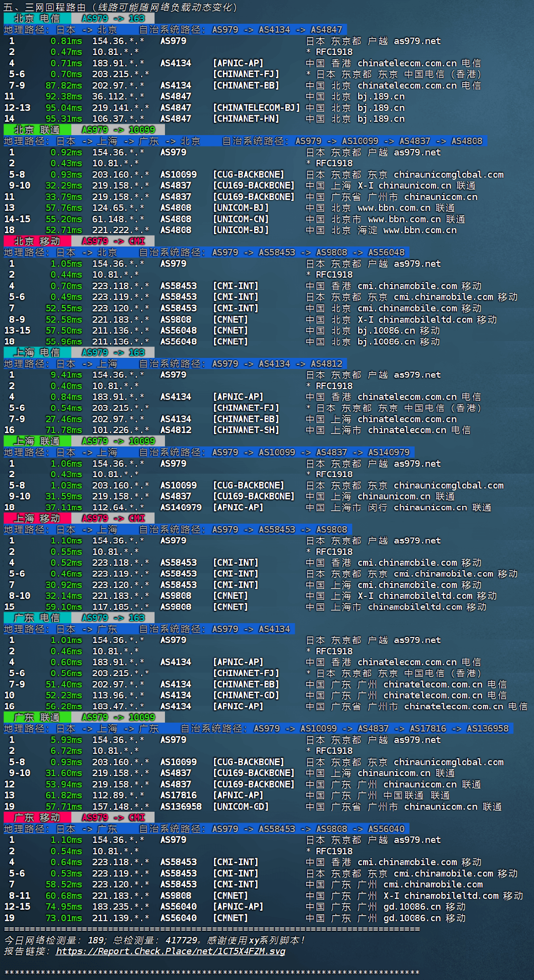Screen dimensions: 534x980
Task: Click the 6.72ms latency value
Action: [66, 751]
